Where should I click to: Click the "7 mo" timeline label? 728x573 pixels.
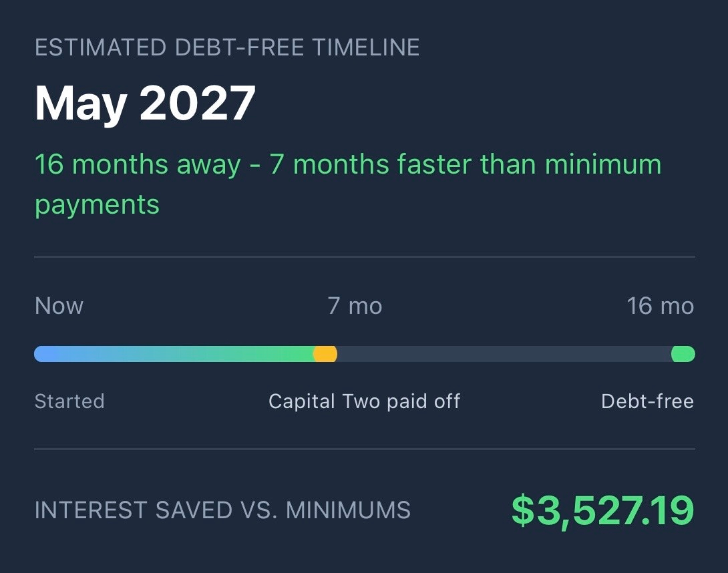pos(355,306)
